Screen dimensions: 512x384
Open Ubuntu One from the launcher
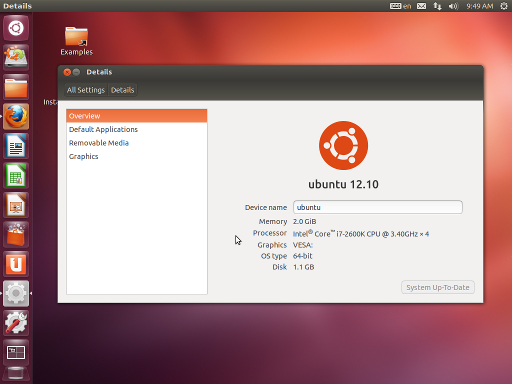coord(16,264)
